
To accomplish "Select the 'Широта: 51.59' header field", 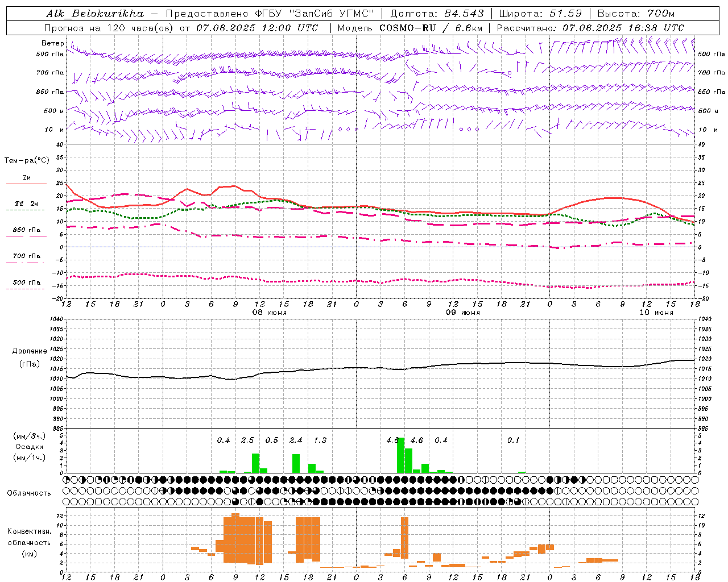I will 540,13.
